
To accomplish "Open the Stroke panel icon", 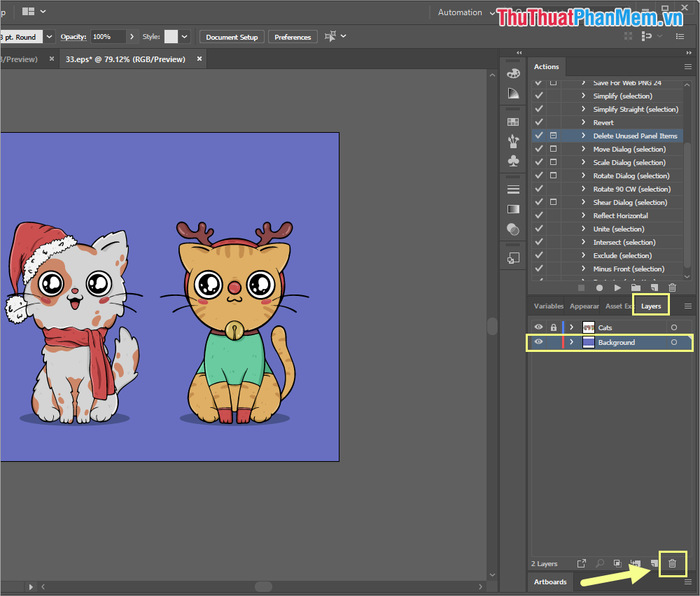I will pos(513,189).
